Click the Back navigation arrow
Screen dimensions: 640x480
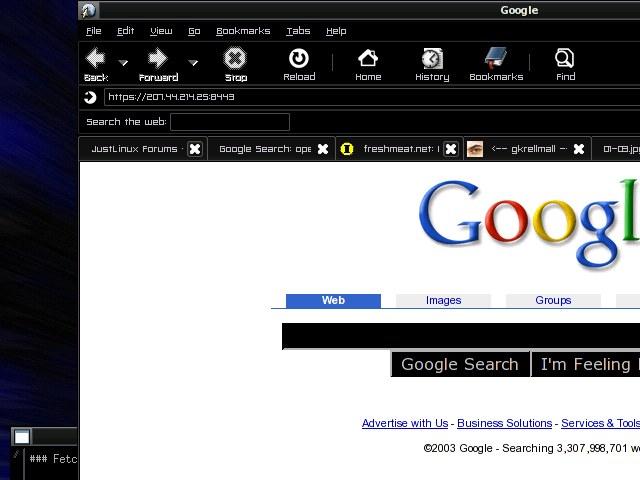coord(96,58)
